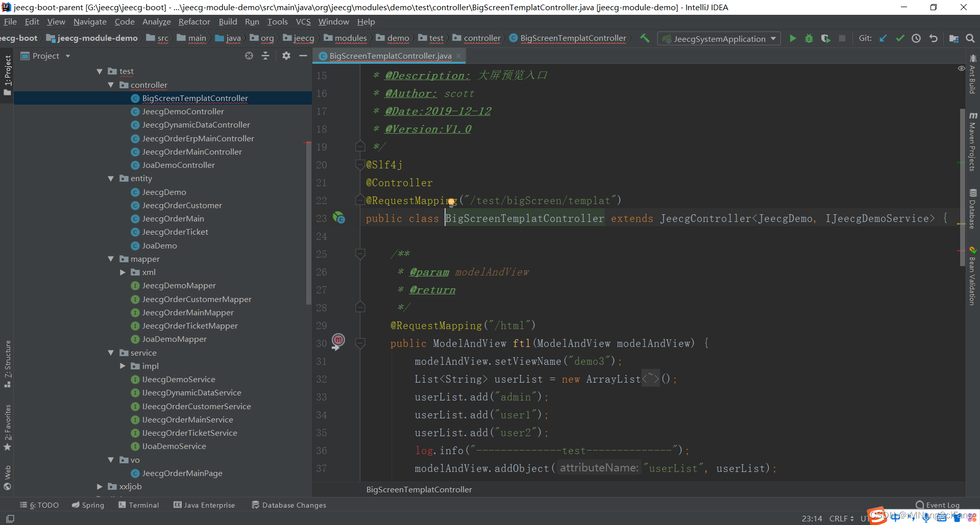980x525 pixels.
Task: Expand the impl folder under service
Action: tap(122, 366)
